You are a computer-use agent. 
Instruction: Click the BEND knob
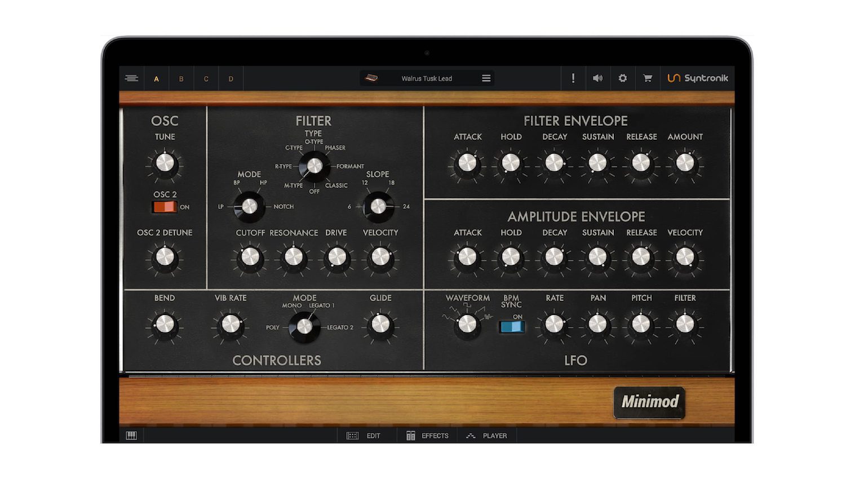pos(165,324)
